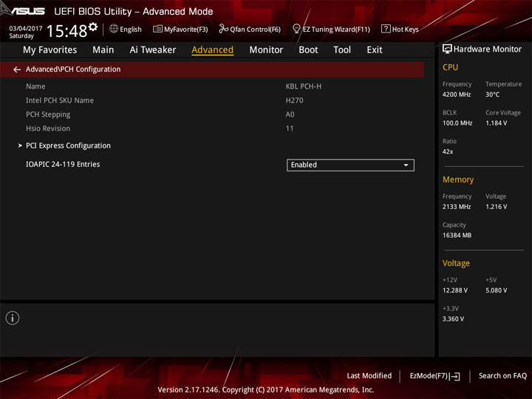The image size is (532, 399).
Task: Click the 16384 MB capacity value
Action: click(x=457, y=235)
